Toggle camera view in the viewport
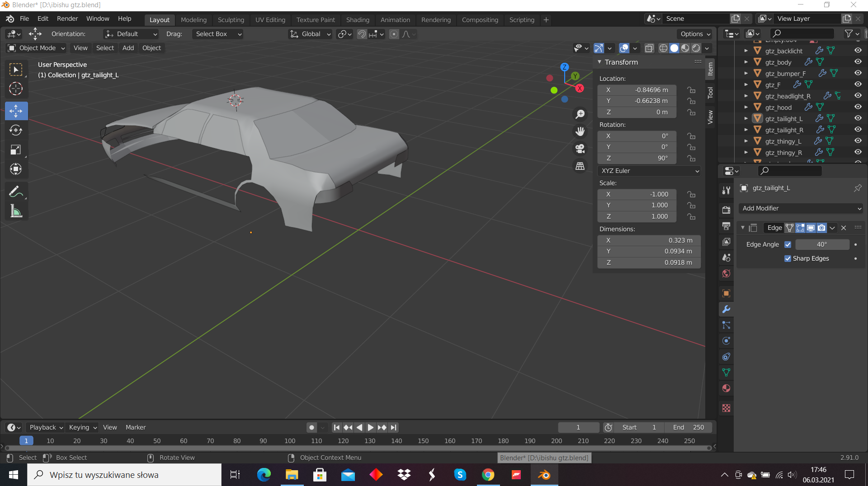This screenshot has width=868, height=486. coord(580,149)
